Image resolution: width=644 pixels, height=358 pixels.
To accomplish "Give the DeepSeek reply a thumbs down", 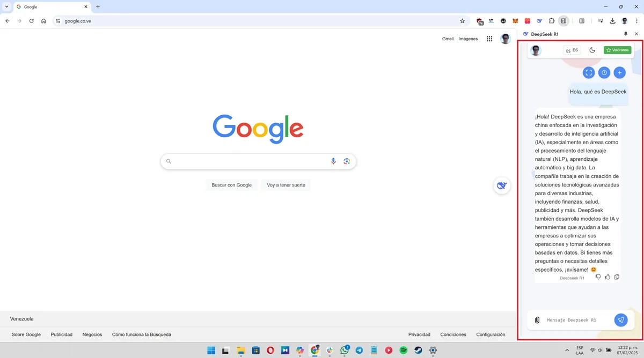I will point(598,277).
